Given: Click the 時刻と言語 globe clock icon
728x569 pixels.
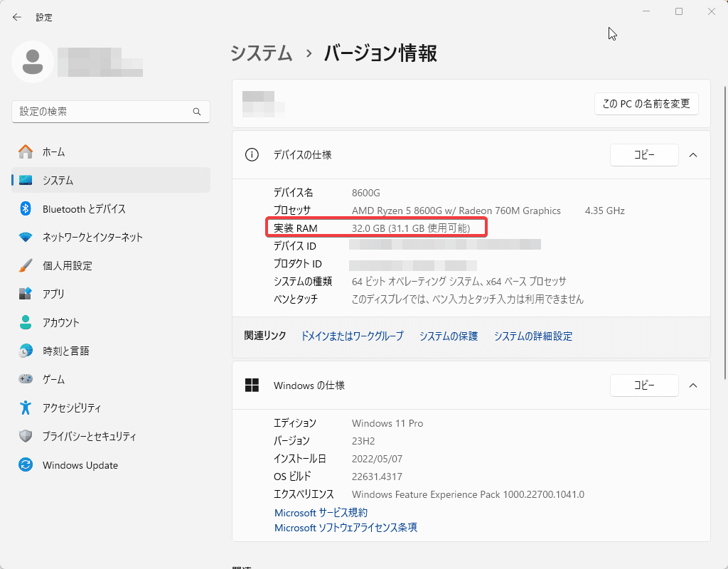Looking at the screenshot, I should [x=26, y=351].
